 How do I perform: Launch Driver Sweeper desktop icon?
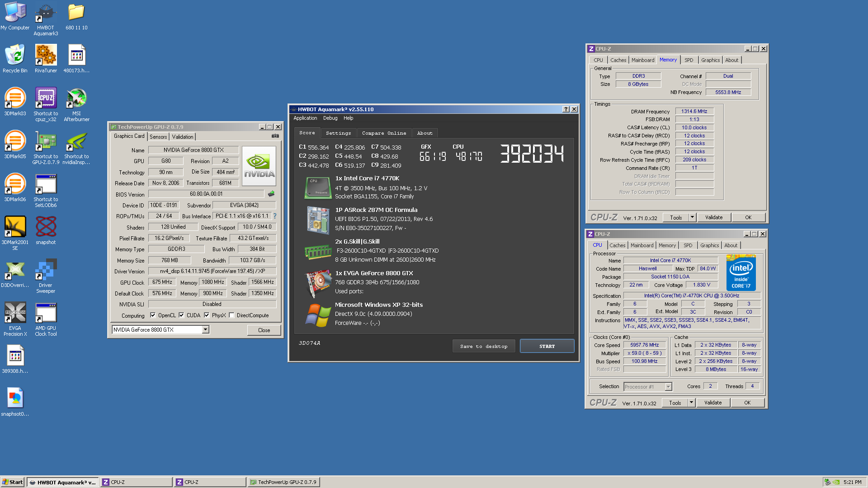(x=46, y=276)
